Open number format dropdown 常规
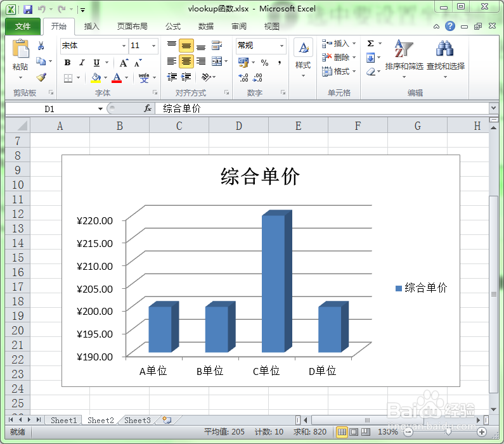The image size is (504, 444). point(281,46)
